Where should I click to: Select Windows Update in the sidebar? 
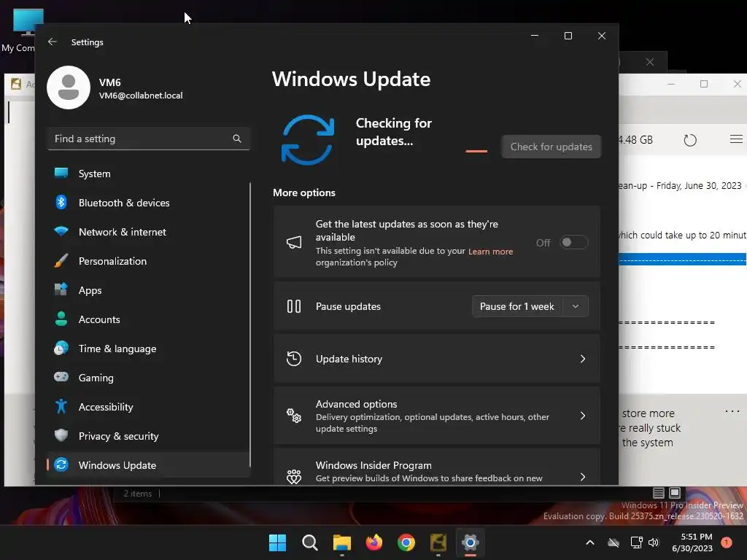tap(149, 464)
